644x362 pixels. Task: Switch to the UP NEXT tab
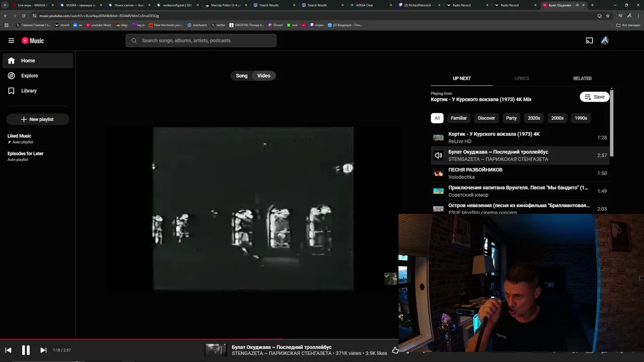(x=461, y=78)
